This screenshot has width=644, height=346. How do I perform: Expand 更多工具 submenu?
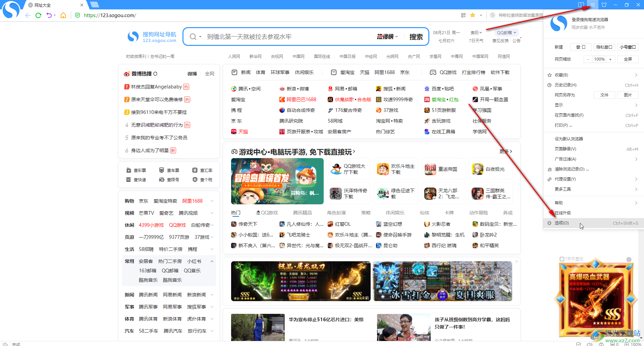tap(593, 189)
